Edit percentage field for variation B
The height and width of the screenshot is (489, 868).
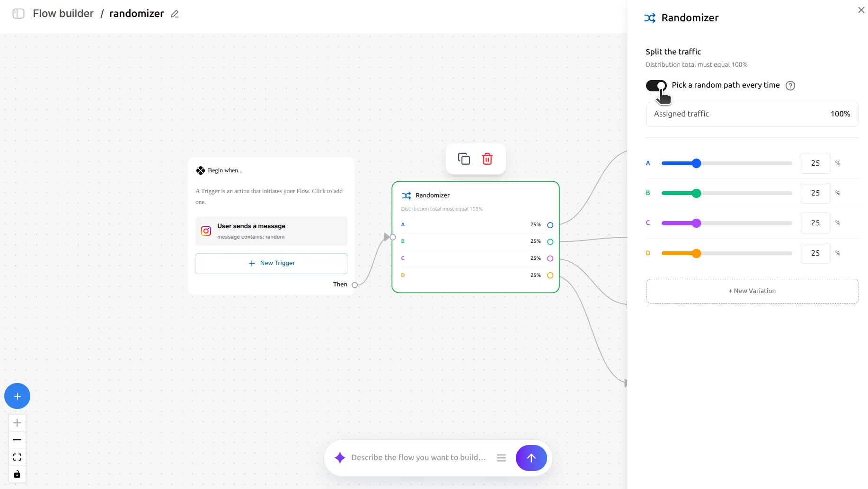(815, 193)
